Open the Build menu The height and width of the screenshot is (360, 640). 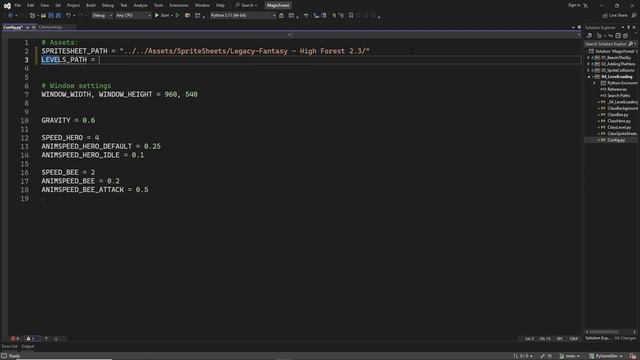coord(91,5)
